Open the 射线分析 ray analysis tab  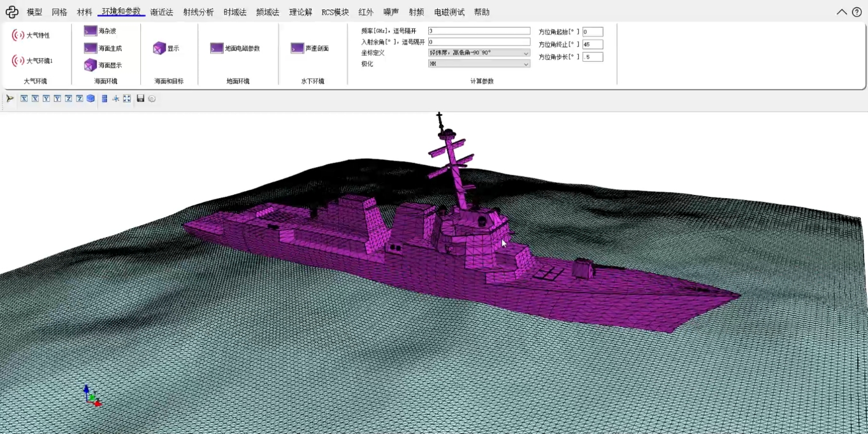click(x=198, y=12)
